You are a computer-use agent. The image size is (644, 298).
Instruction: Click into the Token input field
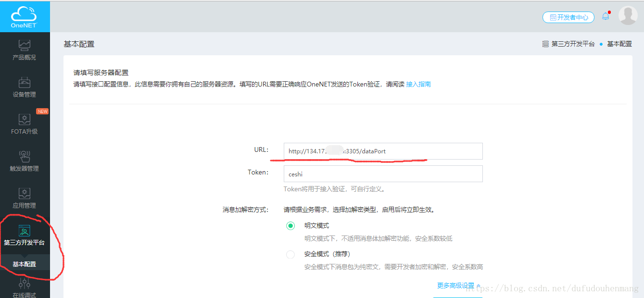pyautogui.click(x=383, y=174)
